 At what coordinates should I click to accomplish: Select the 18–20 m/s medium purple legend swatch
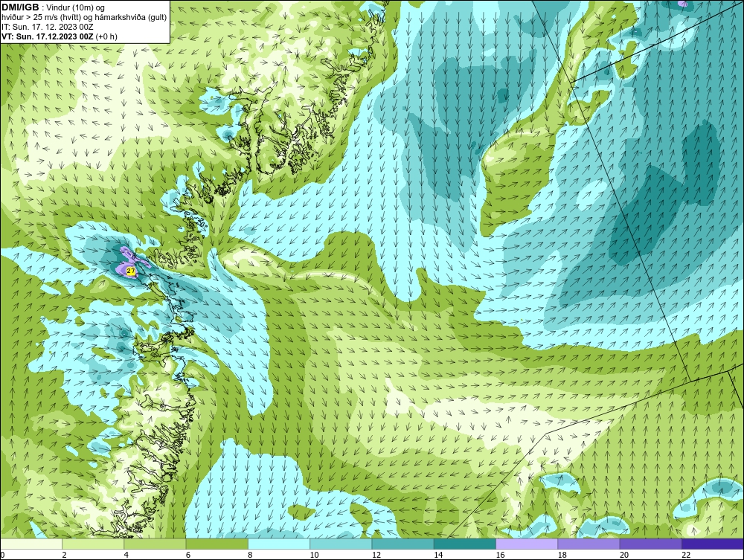589,544
